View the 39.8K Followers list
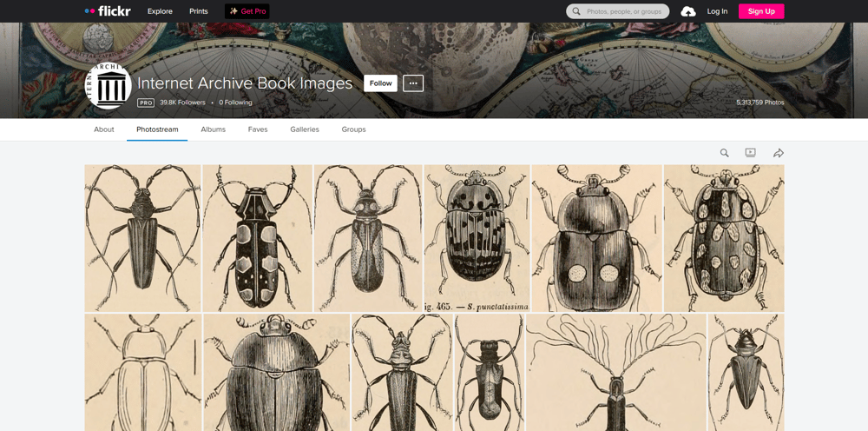Screen dimensions: 868x431 (x=182, y=103)
